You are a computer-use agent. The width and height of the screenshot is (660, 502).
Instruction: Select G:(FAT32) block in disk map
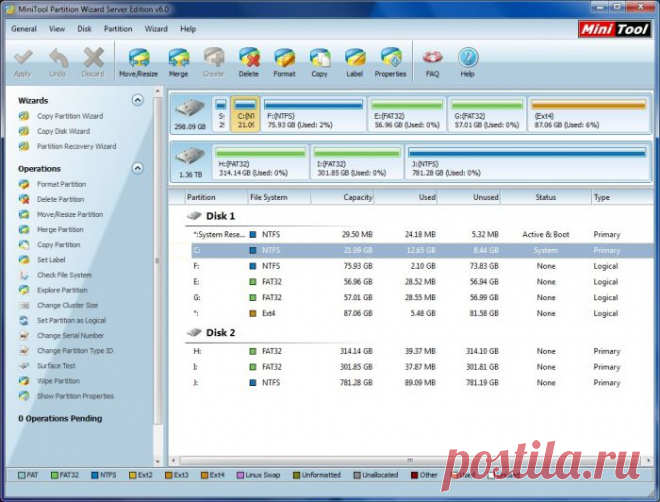[487, 114]
